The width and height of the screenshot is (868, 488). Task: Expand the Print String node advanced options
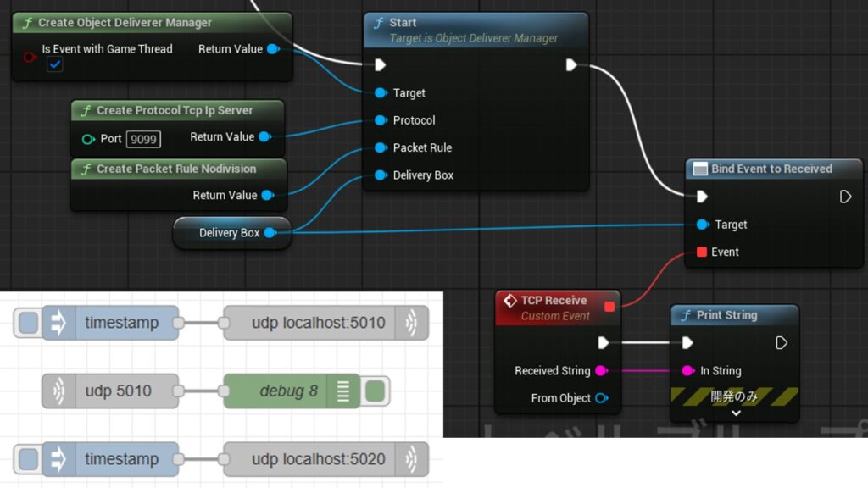pyautogui.click(x=735, y=413)
